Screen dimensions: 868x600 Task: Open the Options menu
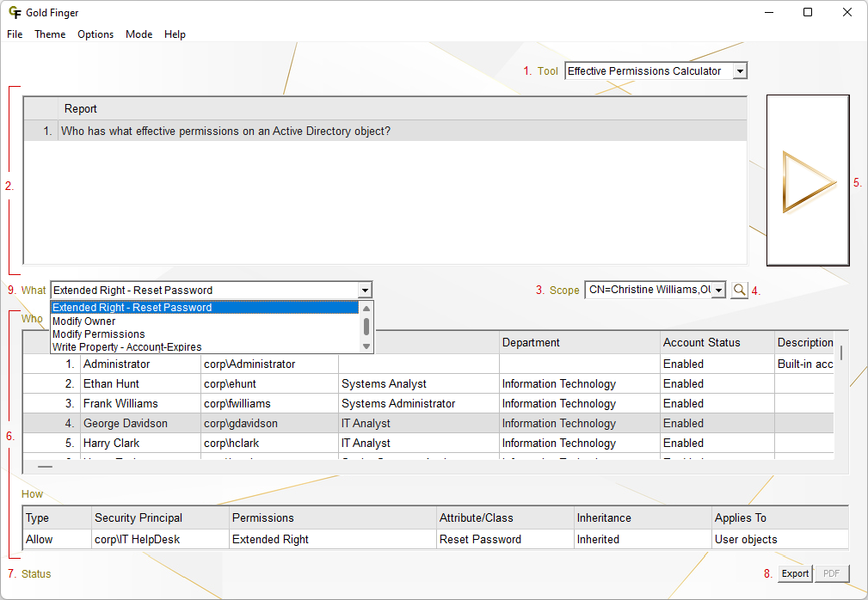95,34
